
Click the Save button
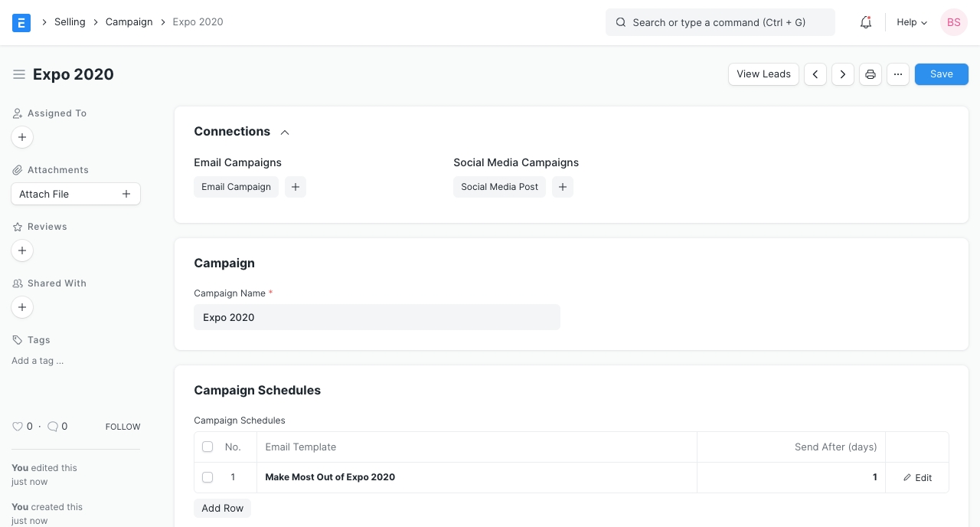[x=941, y=74]
